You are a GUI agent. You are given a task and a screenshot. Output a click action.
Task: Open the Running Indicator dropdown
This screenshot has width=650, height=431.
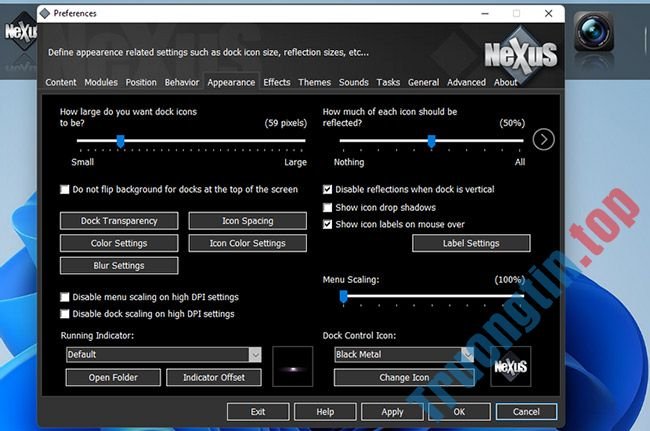[x=255, y=354]
